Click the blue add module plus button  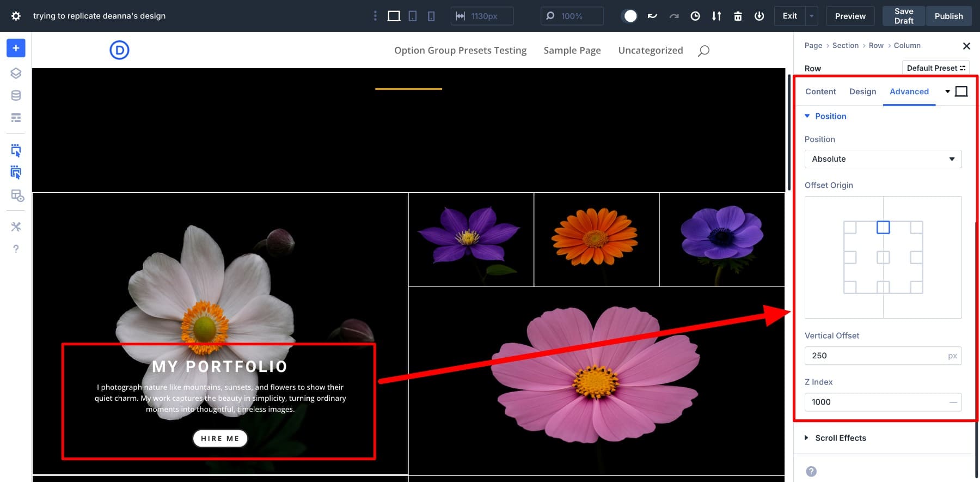16,48
